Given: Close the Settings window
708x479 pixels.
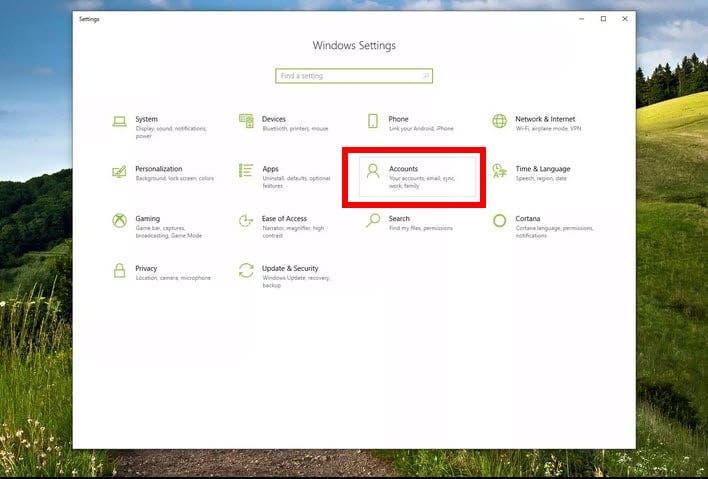Looking at the screenshot, I should 625,19.
